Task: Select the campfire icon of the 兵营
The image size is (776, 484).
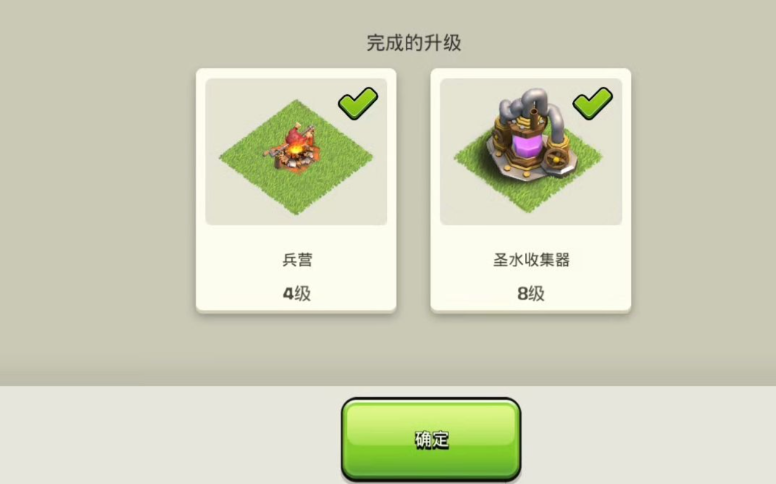Action: pos(295,147)
